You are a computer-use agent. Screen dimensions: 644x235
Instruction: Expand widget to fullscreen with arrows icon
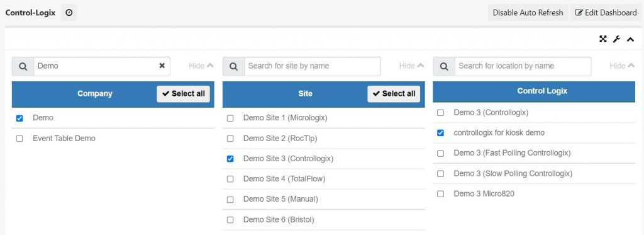pyautogui.click(x=603, y=39)
